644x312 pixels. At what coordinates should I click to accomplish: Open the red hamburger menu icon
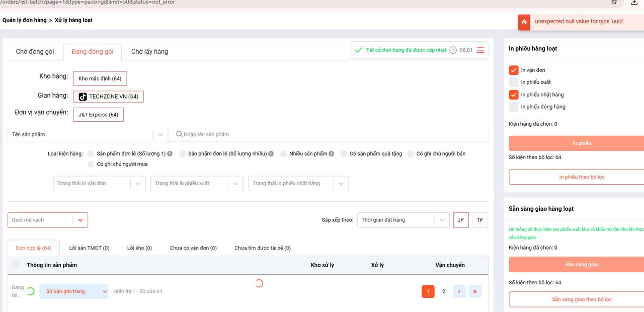tap(480, 50)
